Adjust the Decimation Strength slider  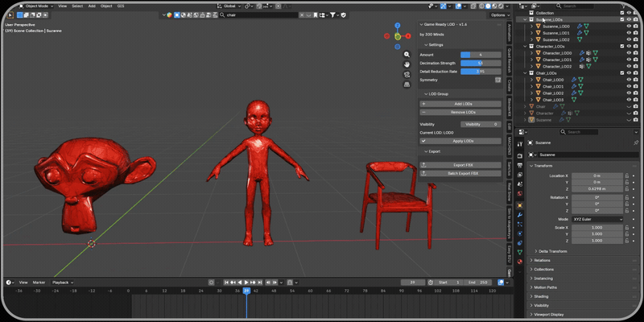click(481, 64)
